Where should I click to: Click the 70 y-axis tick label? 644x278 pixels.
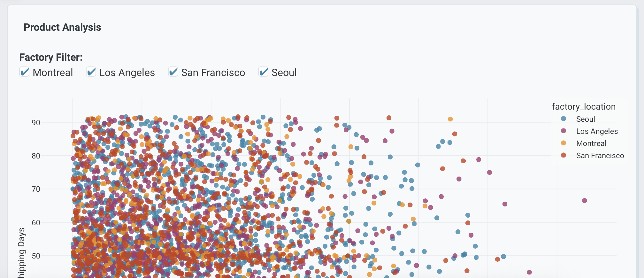pyautogui.click(x=36, y=189)
